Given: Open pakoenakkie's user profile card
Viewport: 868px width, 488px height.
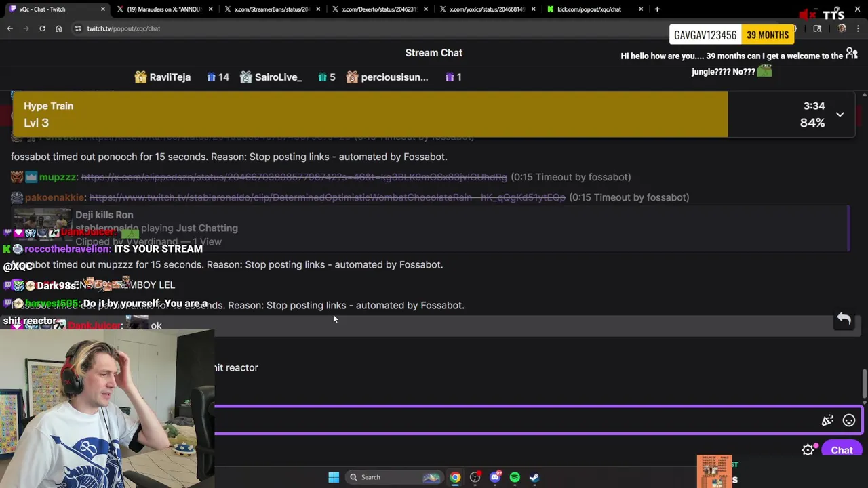Looking at the screenshot, I should [x=55, y=197].
